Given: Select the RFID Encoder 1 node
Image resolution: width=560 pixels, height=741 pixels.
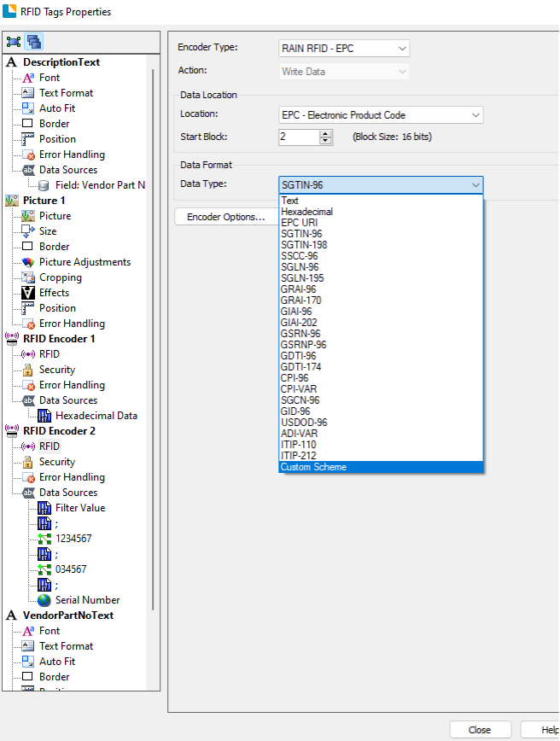Looking at the screenshot, I should (x=59, y=339).
